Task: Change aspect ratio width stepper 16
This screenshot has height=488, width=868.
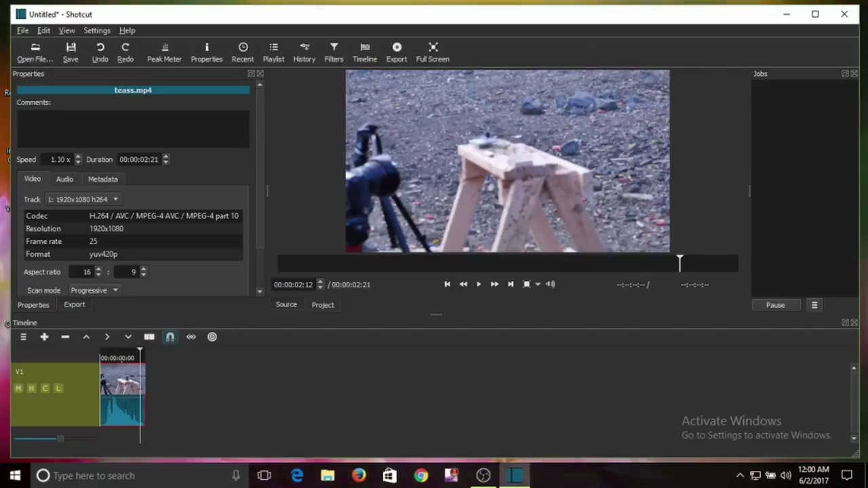Action: click(98, 272)
